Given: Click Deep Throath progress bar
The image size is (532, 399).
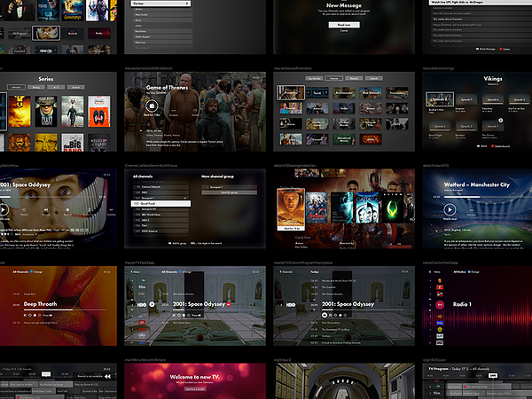Looking at the screenshot, I should point(65,309).
